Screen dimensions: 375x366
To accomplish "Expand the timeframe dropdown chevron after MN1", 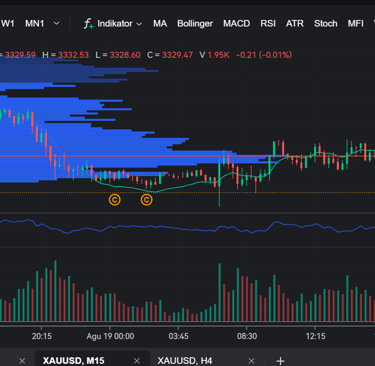I will 57,24.
